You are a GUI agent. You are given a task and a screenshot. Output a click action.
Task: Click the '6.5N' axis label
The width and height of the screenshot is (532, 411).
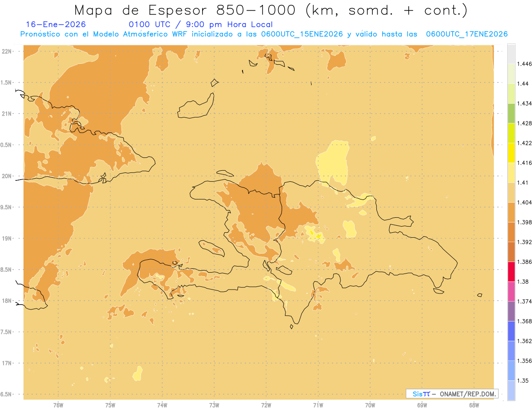[7, 395]
